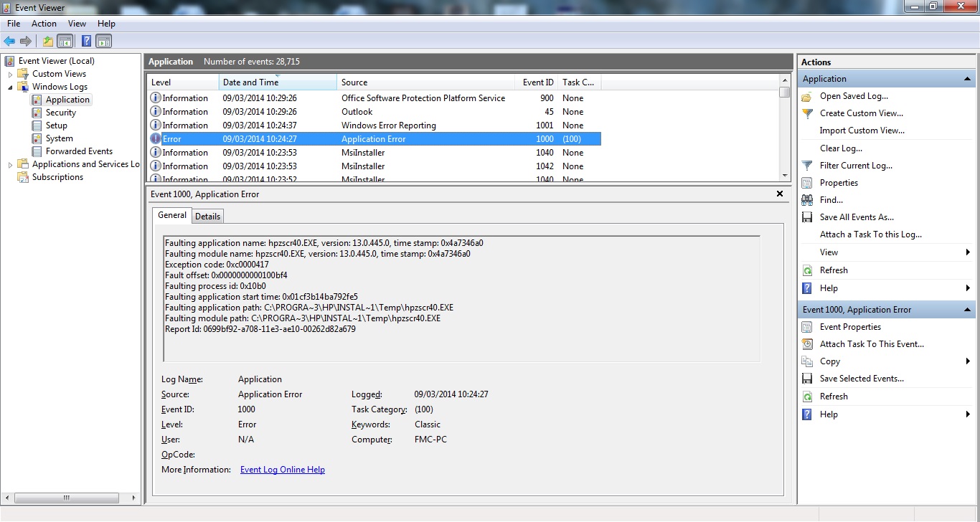Viewport: 980px width, 522px height.
Task: Click the Refresh icon under Event 1000 actions
Action: click(807, 397)
